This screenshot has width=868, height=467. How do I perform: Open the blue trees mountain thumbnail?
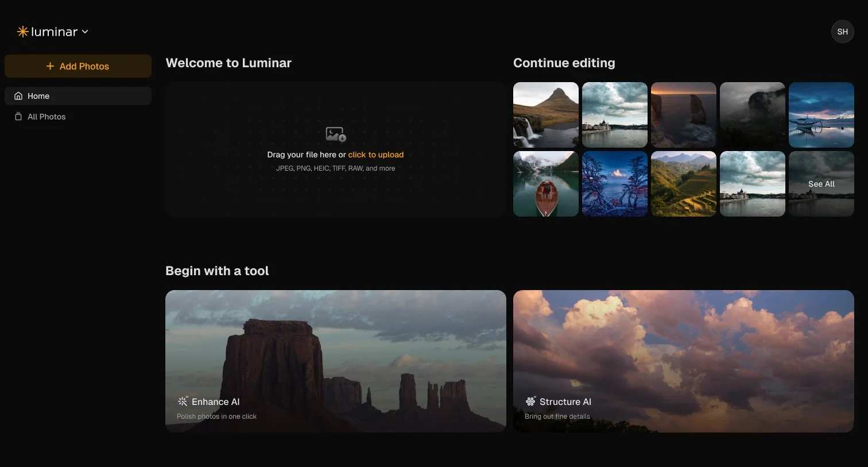coord(615,184)
